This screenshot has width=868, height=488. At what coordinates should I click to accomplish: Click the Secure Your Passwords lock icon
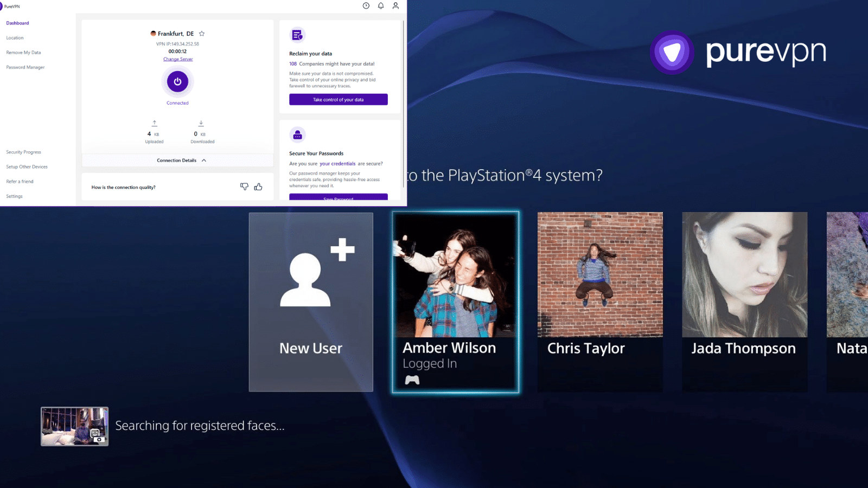point(297,135)
